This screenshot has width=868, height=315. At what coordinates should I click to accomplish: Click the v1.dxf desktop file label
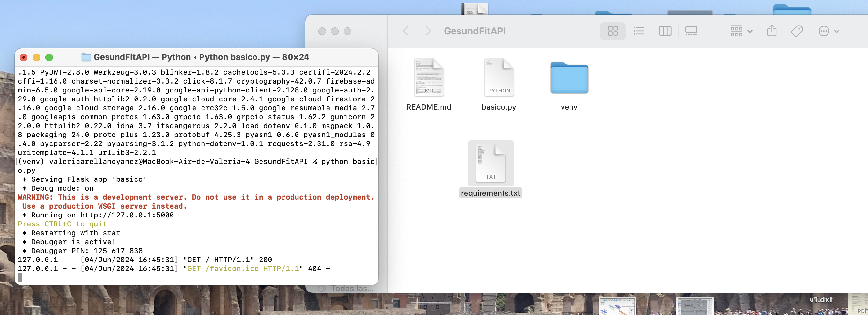coord(821,299)
